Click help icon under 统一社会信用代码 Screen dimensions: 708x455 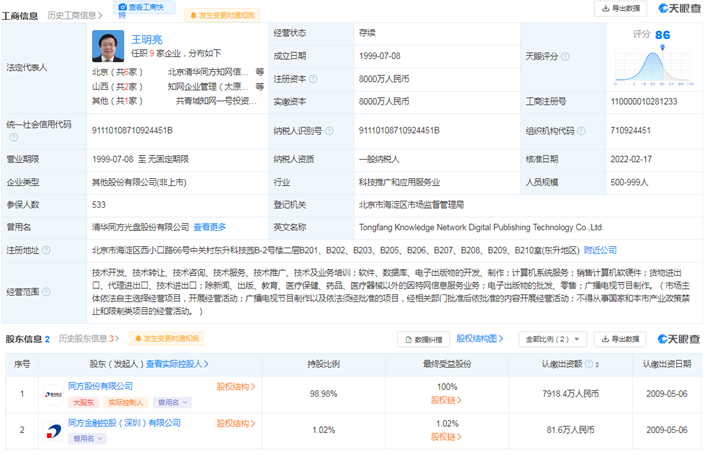[x=14, y=137]
